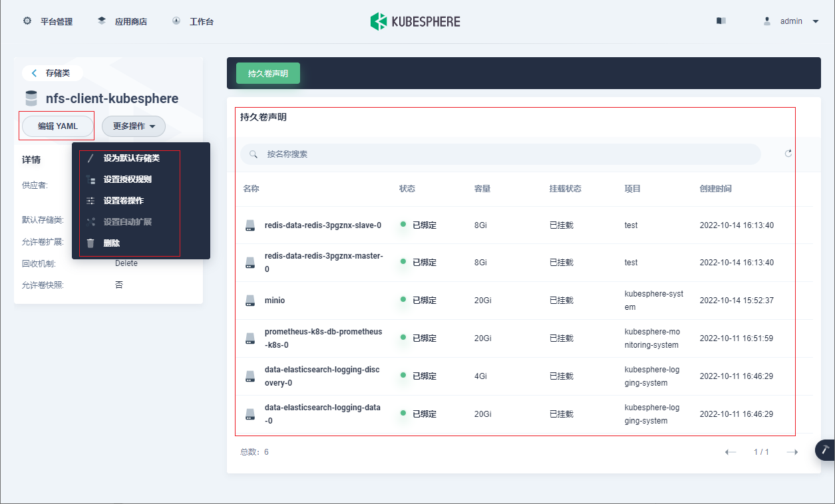Click timestamp 2022-10-14 15:52:37
This screenshot has width=835, height=504.
tap(737, 301)
